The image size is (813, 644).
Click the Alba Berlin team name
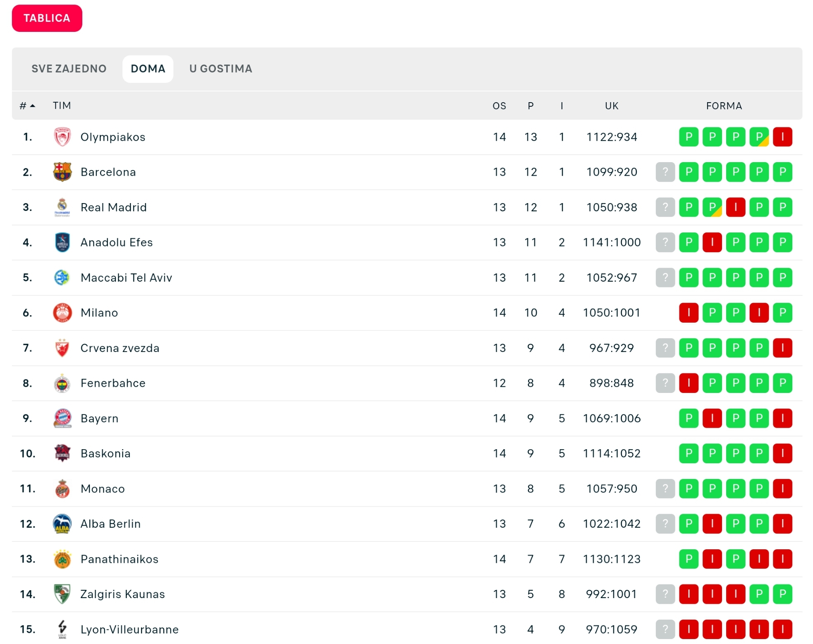click(x=110, y=524)
